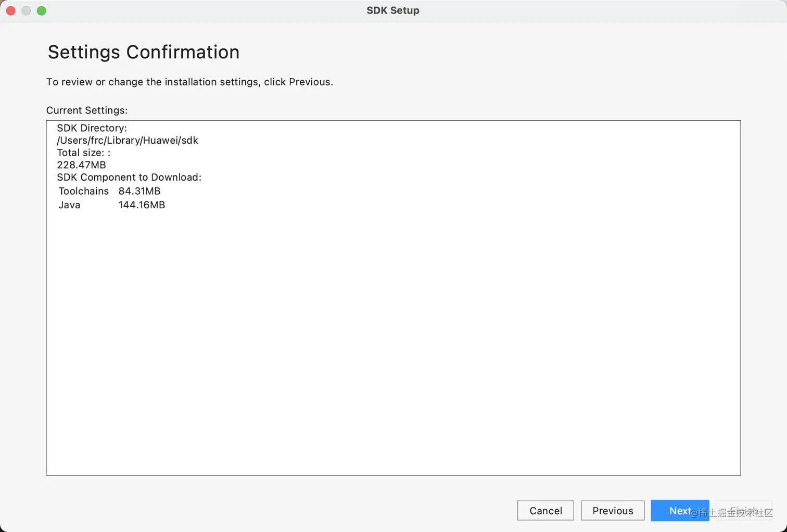Click the SDK Setup title bar text
This screenshot has width=787, height=532.
[x=393, y=10]
